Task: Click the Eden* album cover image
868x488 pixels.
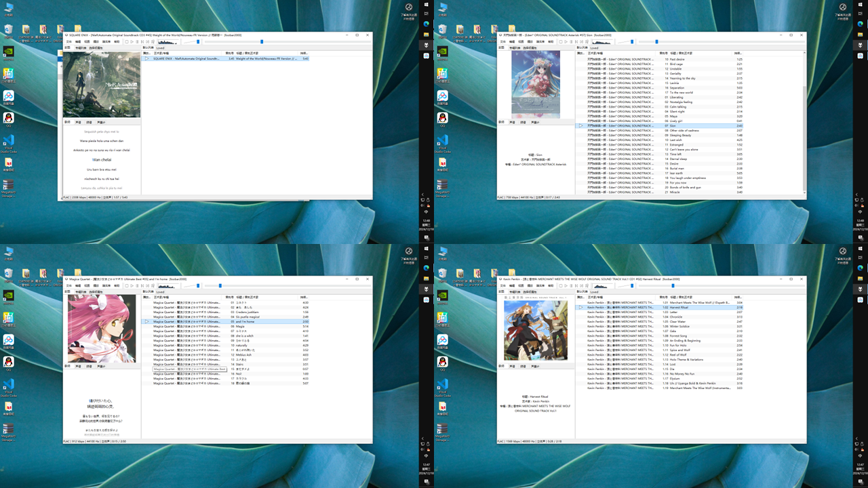Action: tap(536, 85)
